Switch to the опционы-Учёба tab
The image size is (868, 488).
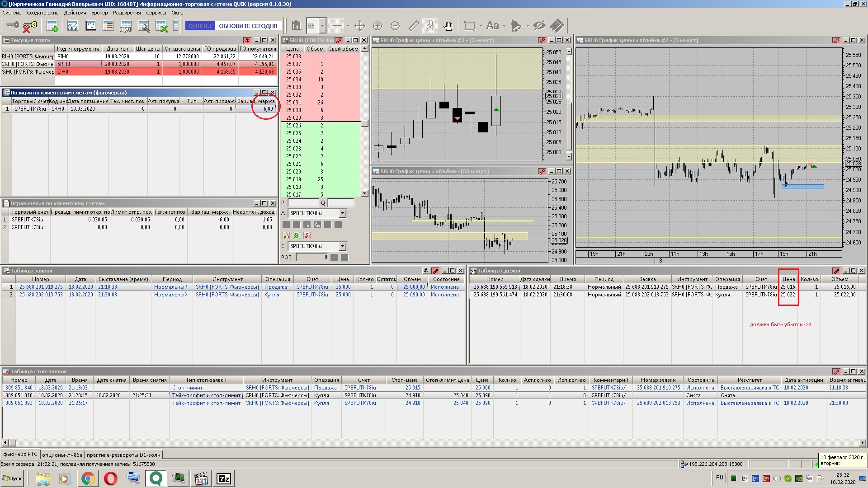tap(62, 455)
